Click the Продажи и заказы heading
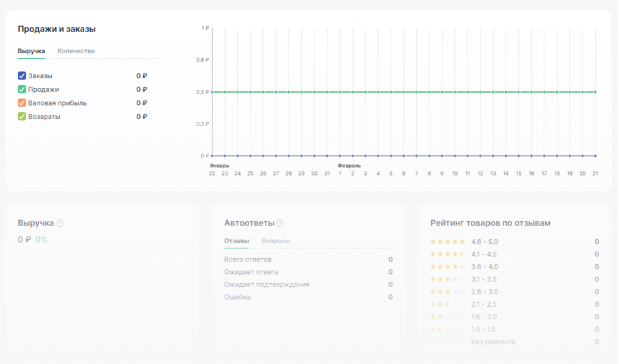Image resolution: width=618 pixels, height=364 pixels. (57, 29)
